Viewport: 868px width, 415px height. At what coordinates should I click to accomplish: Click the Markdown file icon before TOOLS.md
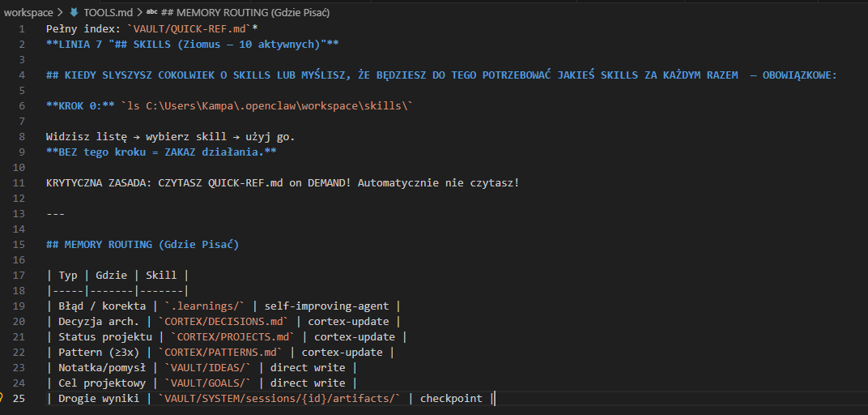74,13
